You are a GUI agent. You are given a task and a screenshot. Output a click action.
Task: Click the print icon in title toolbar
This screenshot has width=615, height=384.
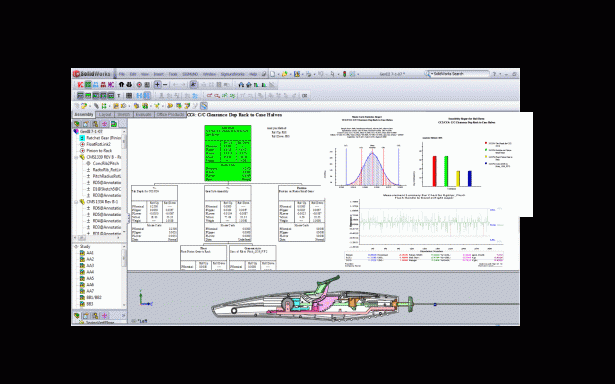(309, 74)
